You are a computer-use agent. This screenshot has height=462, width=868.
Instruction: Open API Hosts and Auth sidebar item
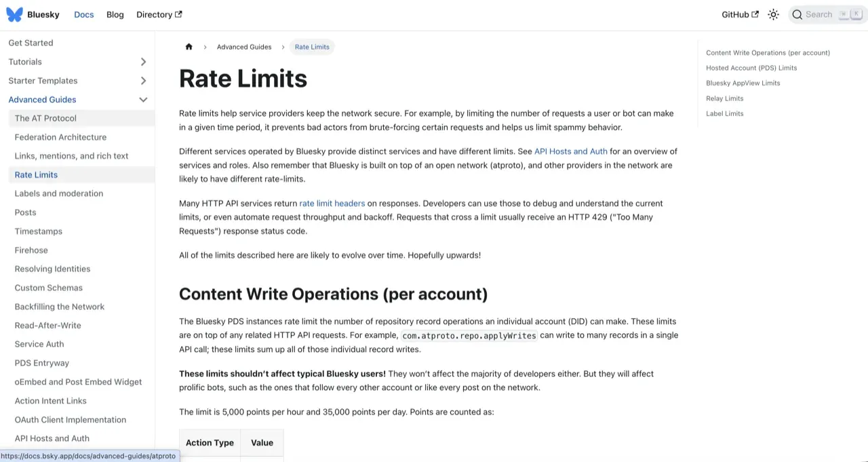(52, 438)
